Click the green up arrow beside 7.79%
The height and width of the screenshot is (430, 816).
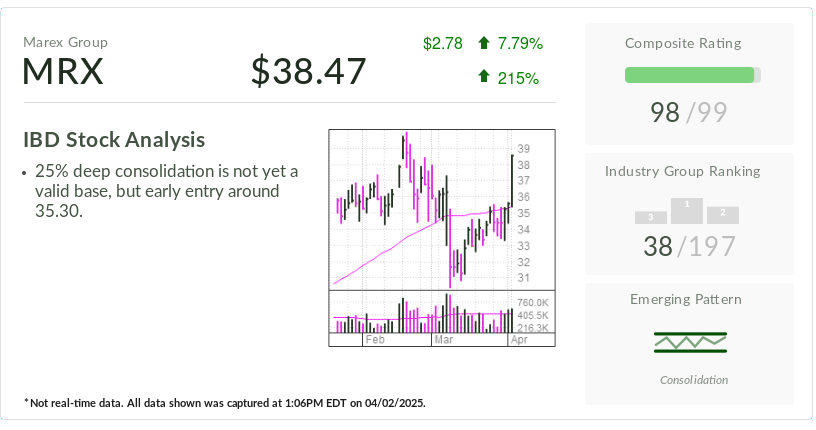pos(484,43)
